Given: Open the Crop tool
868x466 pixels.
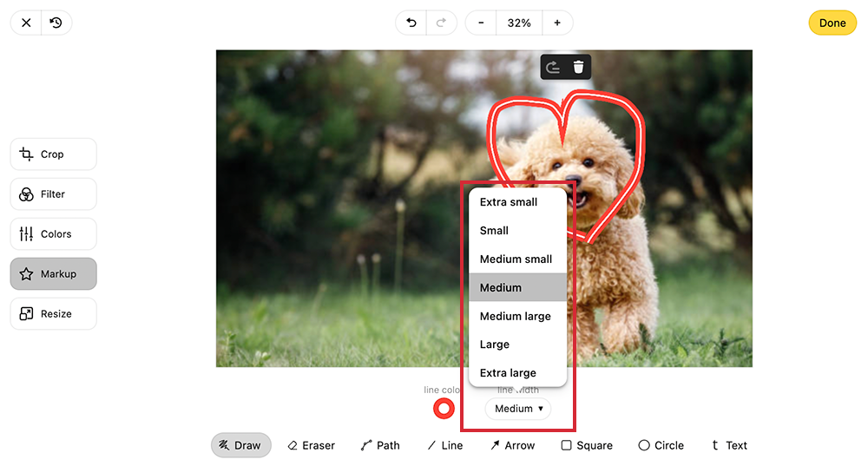Looking at the screenshot, I should [x=53, y=154].
